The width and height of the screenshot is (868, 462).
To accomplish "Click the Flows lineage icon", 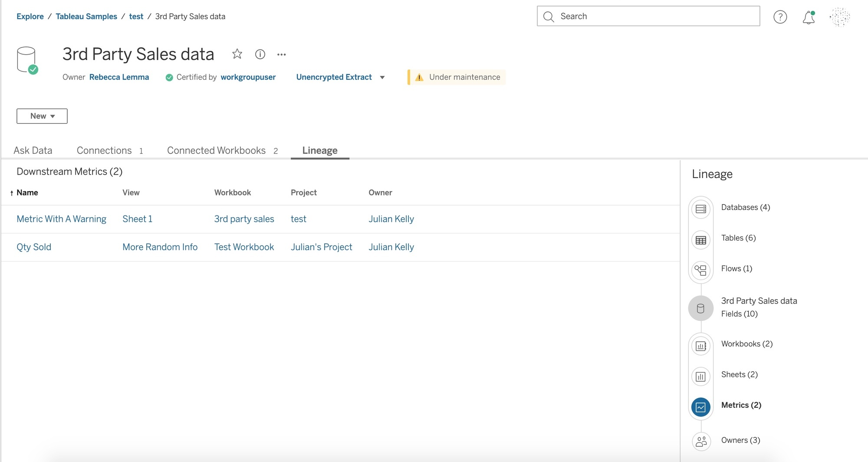I will coord(701,271).
